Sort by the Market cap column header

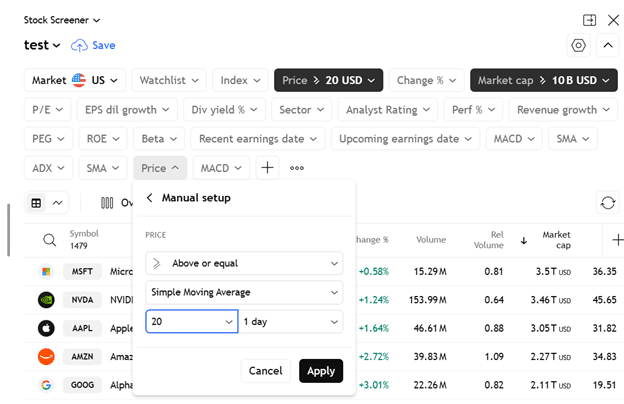pos(555,240)
